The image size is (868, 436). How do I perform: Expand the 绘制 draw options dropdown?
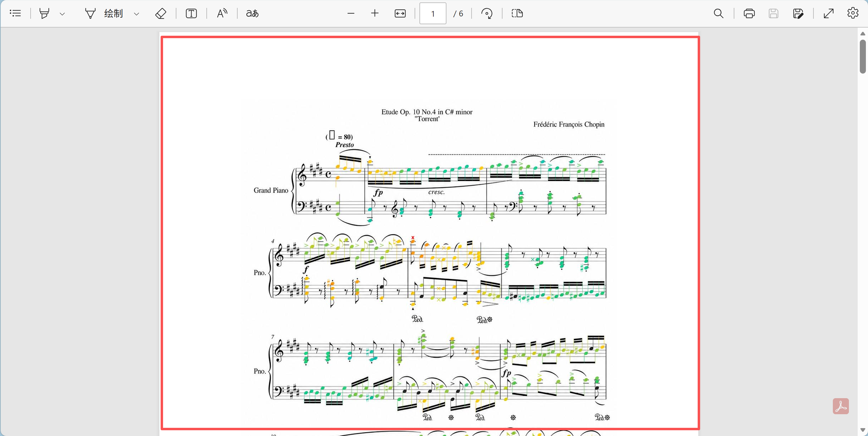tap(136, 14)
